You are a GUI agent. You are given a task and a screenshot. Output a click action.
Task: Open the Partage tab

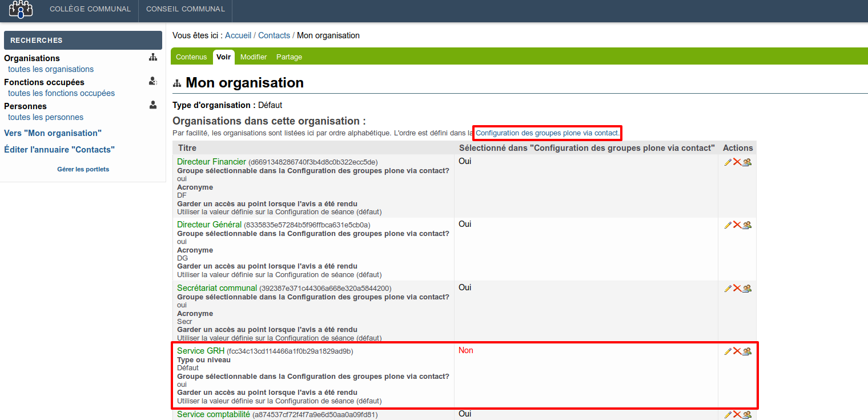[289, 57]
